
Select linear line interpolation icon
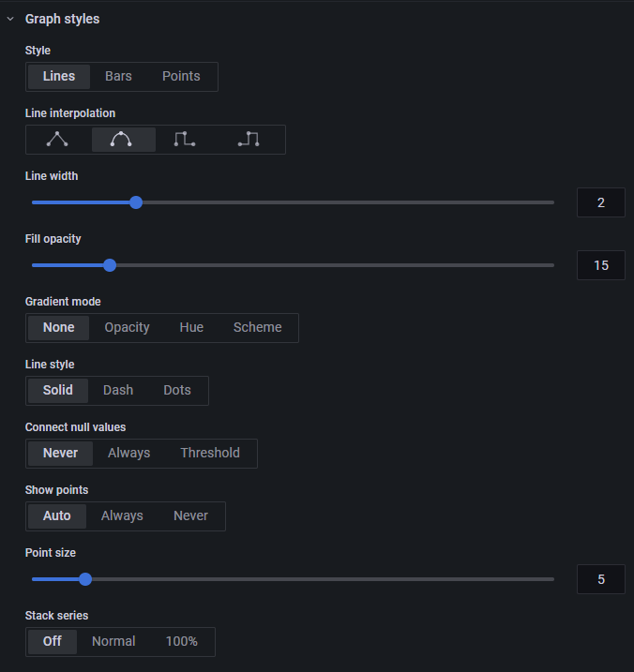[57, 140]
